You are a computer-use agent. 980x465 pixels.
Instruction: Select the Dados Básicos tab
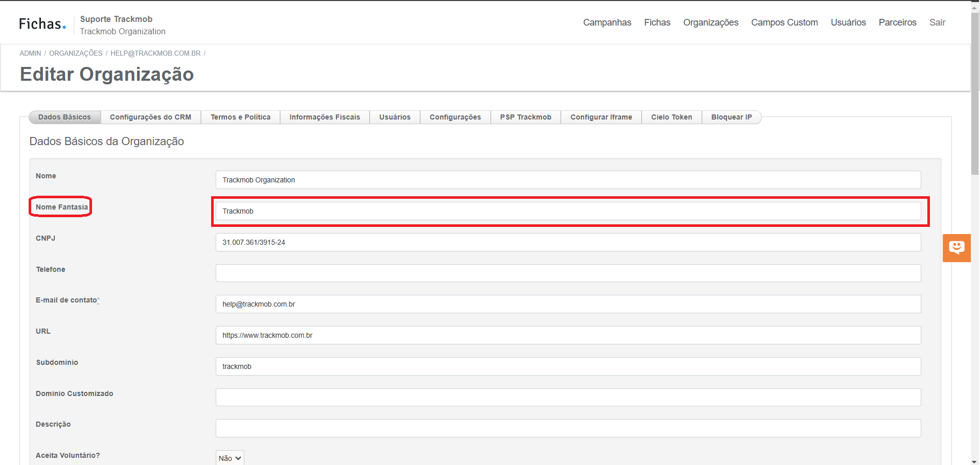(x=64, y=117)
